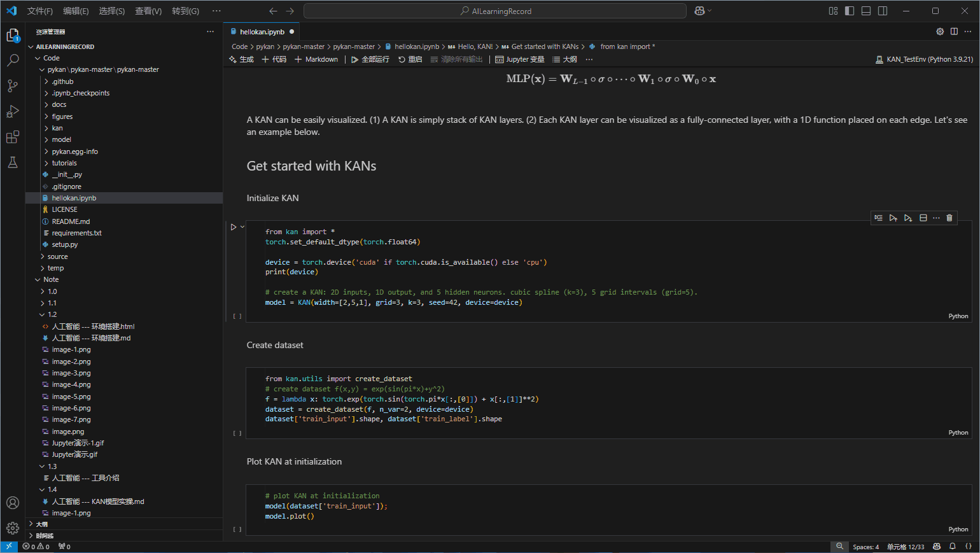Open the 转到(G) menu
This screenshot has width=980, height=553.
click(x=185, y=11)
